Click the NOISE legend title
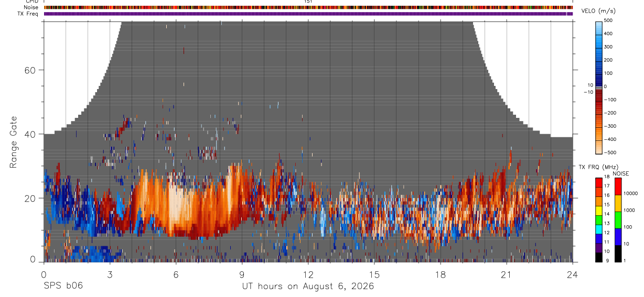The image size is (644, 297). 621,173
